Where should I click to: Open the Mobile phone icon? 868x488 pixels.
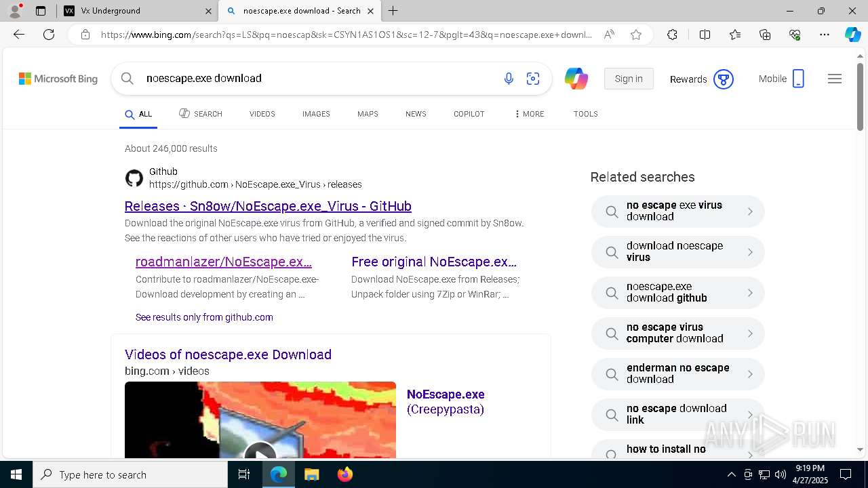pyautogui.click(x=798, y=79)
